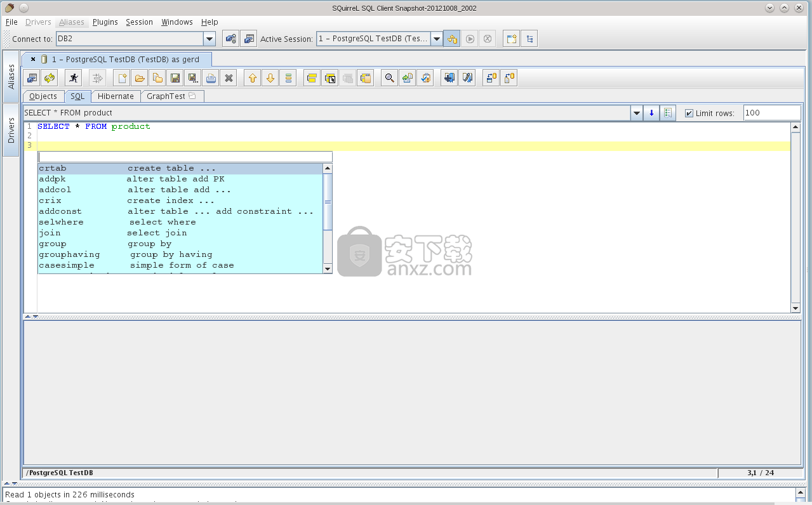
Task: Click the new file icon
Action: 122,78
